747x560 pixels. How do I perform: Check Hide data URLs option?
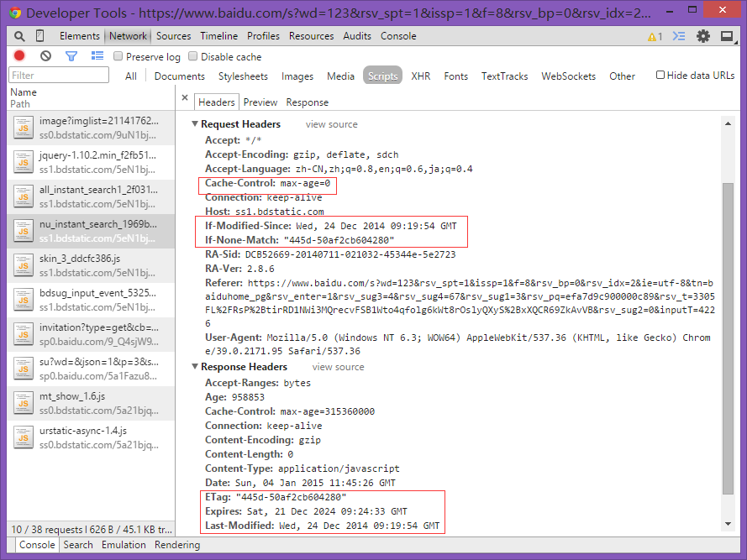(x=660, y=75)
